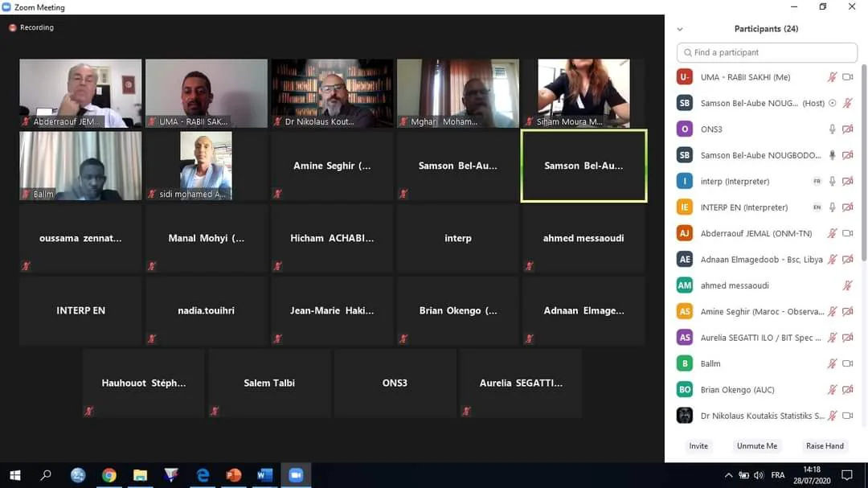Open Google Chrome from the taskbar
Screen dimensions: 868x488
pos(109,474)
